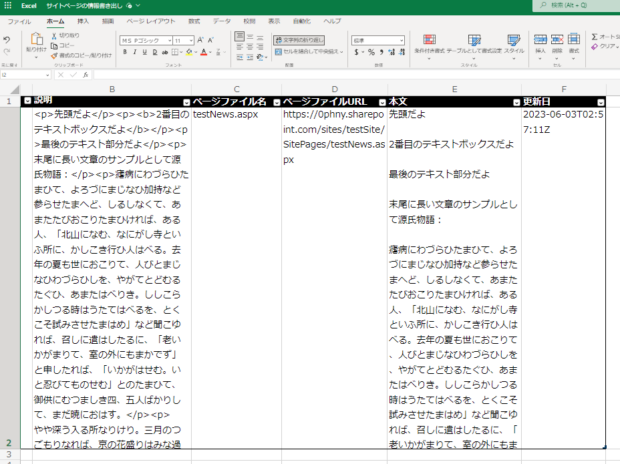The width and height of the screenshot is (620, 464).
Task: Click the Paste (貼り付け) clipboard icon
Action: (x=36, y=39)
